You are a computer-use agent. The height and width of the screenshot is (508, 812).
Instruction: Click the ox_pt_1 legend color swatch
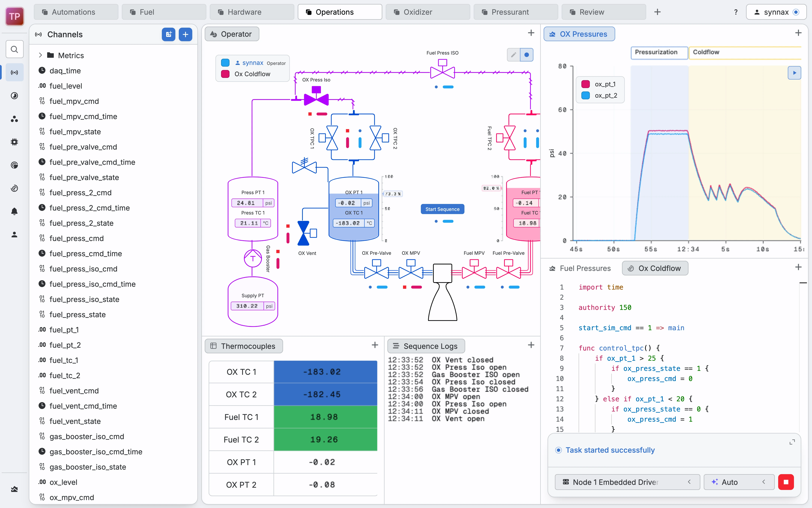click(x=586, y=84)
